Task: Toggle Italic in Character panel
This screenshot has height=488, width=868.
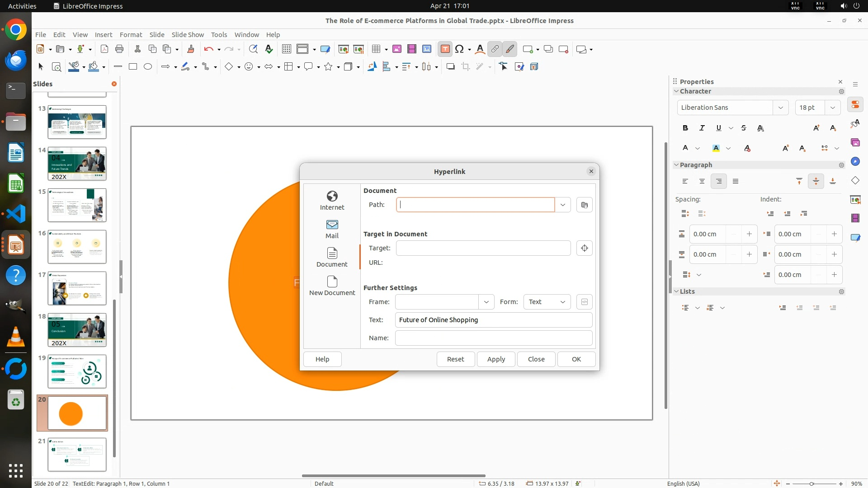Action: pyautogui.click(x=702, y=128)
